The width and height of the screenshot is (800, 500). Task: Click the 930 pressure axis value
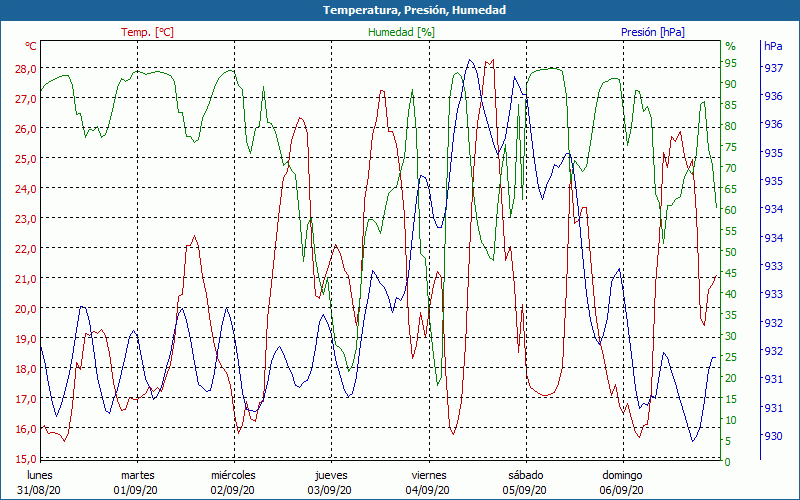click(773, 436)
